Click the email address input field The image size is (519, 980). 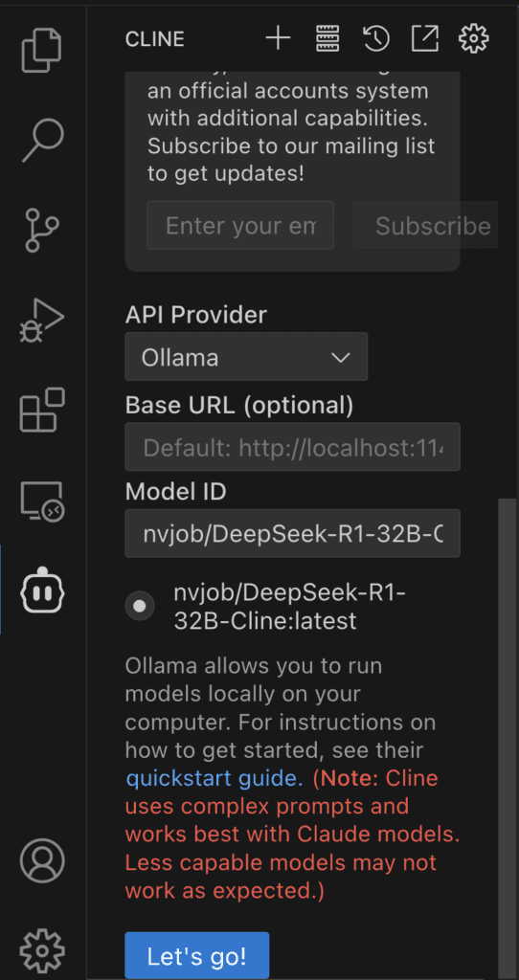240,225
